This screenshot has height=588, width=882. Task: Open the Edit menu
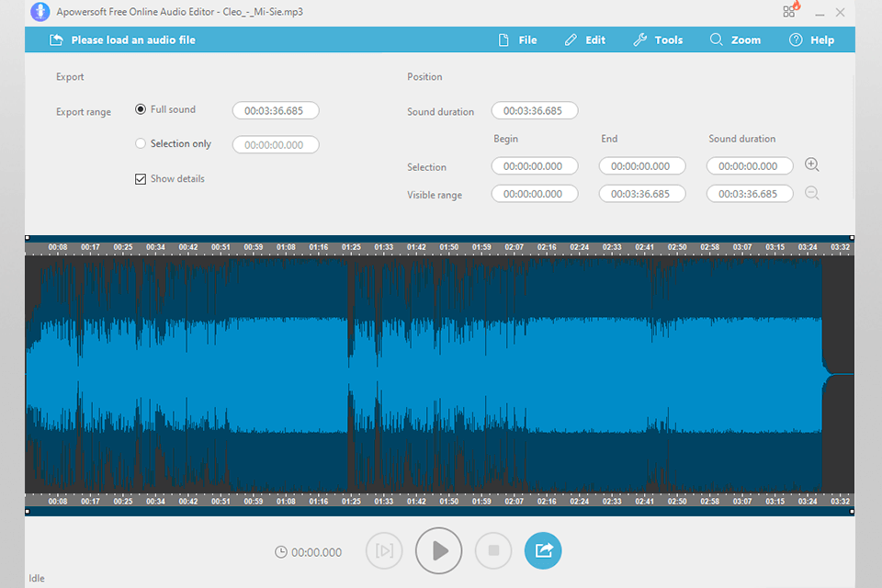pyautogui.click(x=585, y=40)
